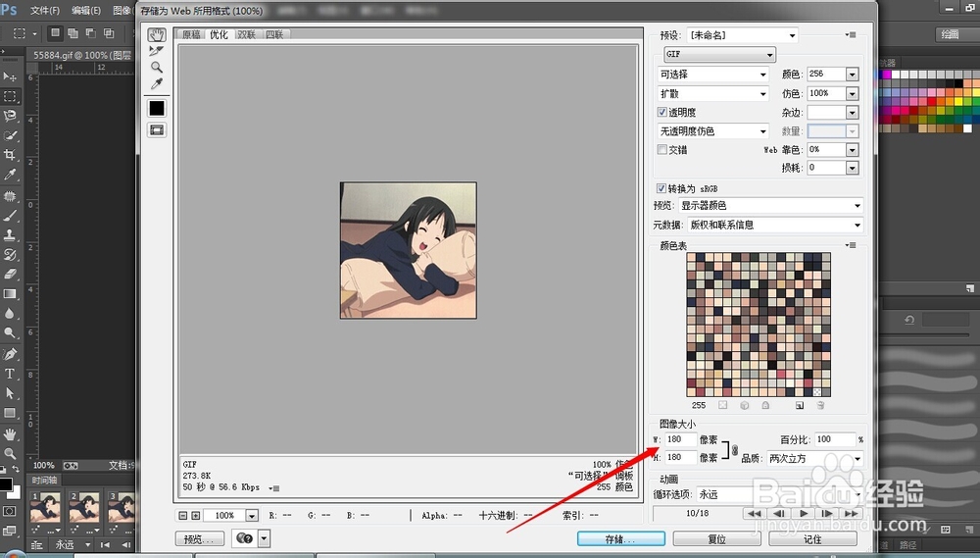Select the History Brush tool
Image resolution: width=980 pixels, height=558 pixels.
coord(10,255)
